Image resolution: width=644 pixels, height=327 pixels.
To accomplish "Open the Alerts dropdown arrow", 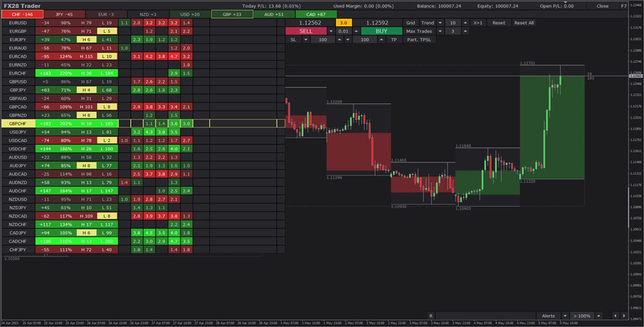I will [x=563, y=316].
